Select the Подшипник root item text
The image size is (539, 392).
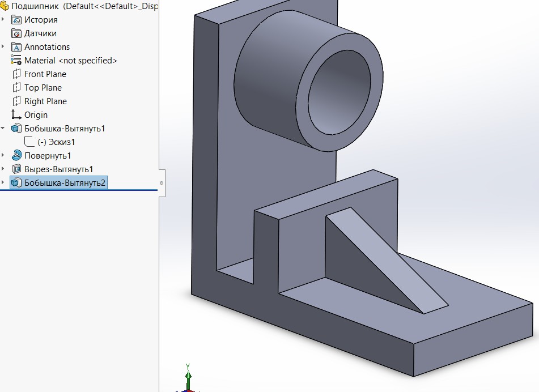point(84,6)
